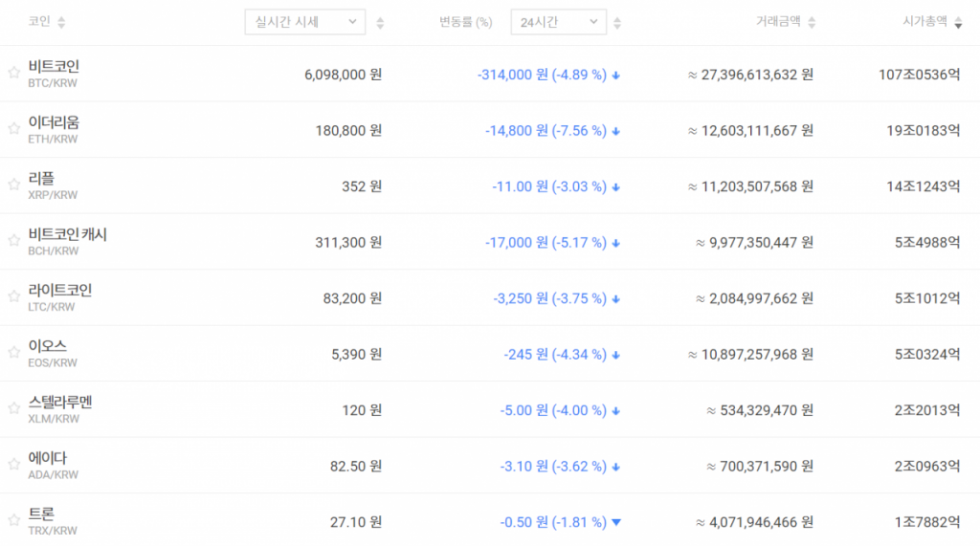Select the BTC/KRW ticker label

53,83
